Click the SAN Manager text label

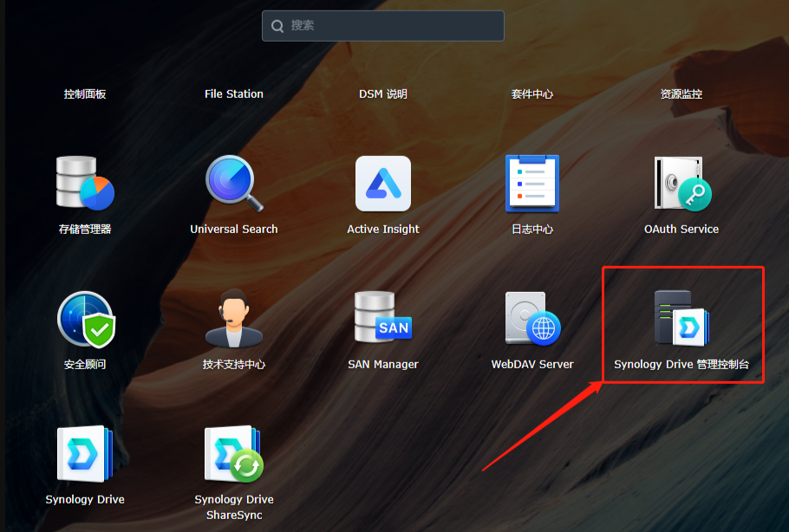pos(383,365)
